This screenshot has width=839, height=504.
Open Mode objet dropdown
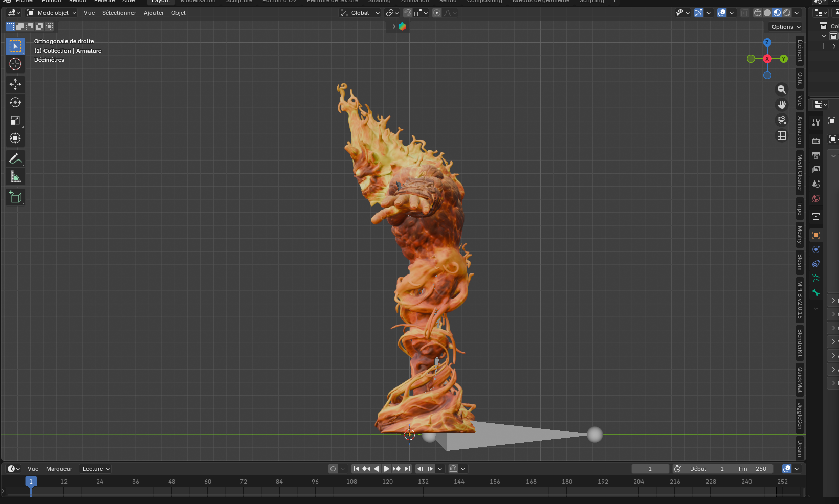(52, 13)
